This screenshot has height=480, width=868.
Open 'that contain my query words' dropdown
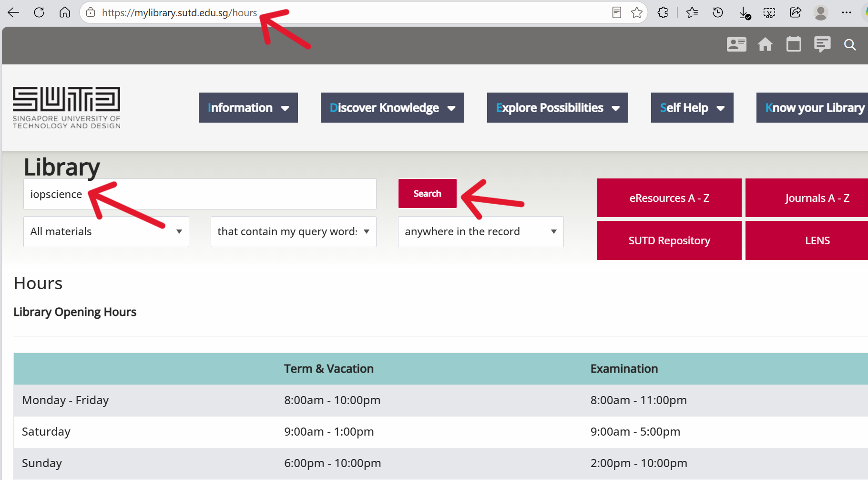tap(294, 232)
